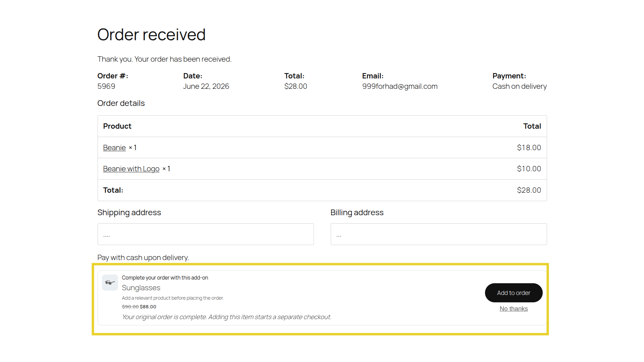Open the Beanie with Logo link
The width and height of the screenshot is (644, 362).
pyautogui.click(x=131, y=169)
